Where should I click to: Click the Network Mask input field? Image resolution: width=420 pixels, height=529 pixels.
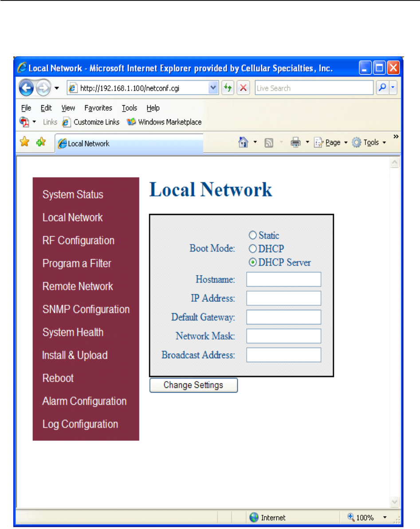tap(283, 336)
